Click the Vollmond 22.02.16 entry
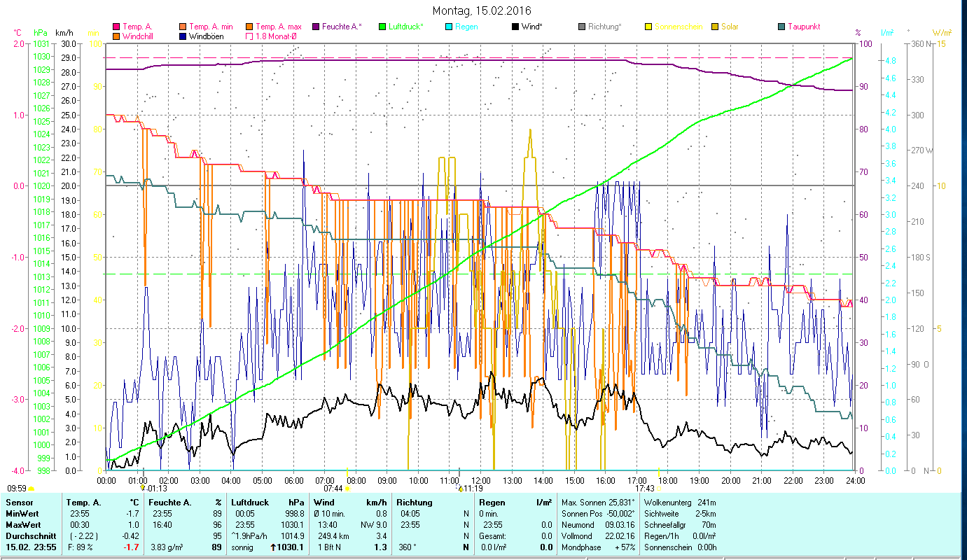 [x=599, y=535]
